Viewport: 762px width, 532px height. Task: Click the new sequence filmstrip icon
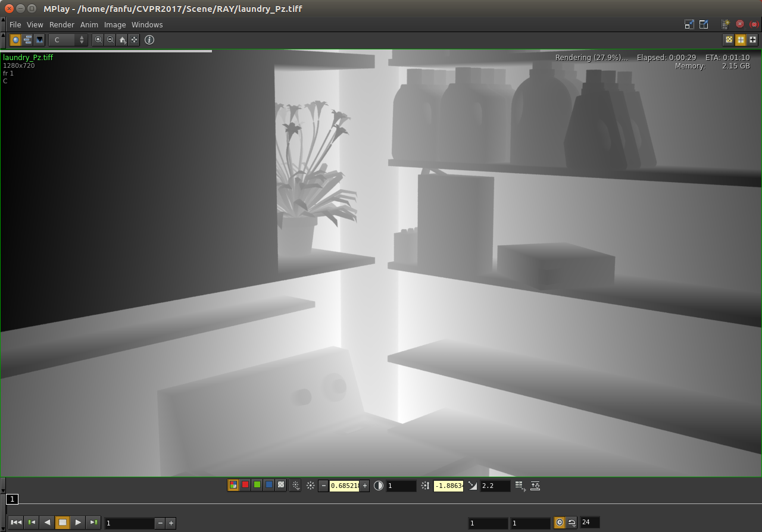(x=725, y=24)
